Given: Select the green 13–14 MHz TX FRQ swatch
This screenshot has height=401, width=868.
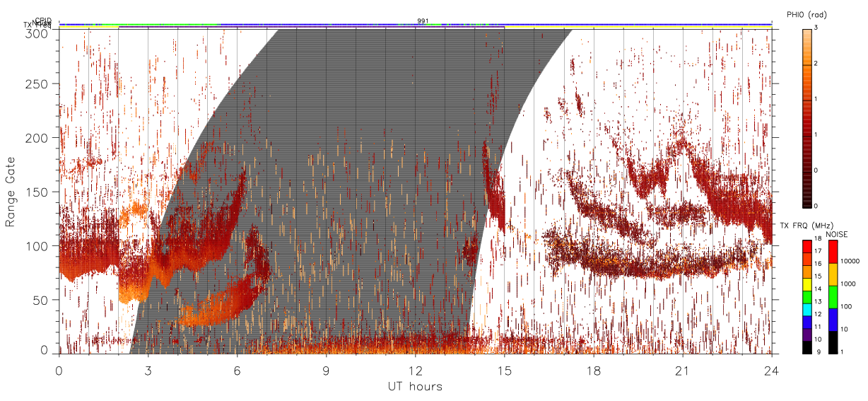Looking at the screenshot, I should pyautogui.click(x=807, y=297).
